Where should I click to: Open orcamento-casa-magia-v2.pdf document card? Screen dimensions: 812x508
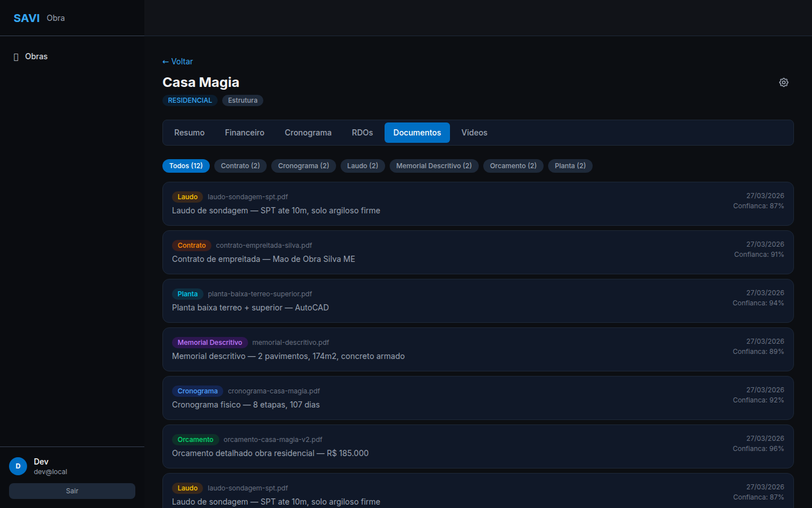coord(478,446)
